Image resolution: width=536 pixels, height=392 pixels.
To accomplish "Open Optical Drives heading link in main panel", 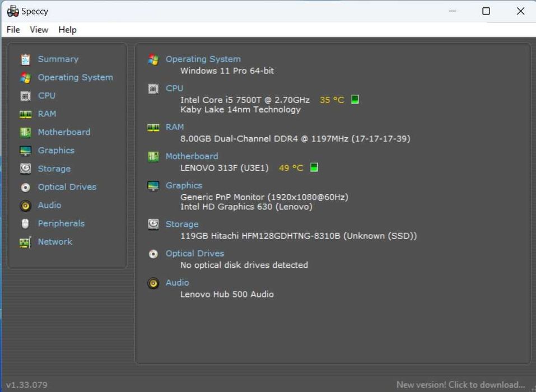I will (x=195, y=254).
